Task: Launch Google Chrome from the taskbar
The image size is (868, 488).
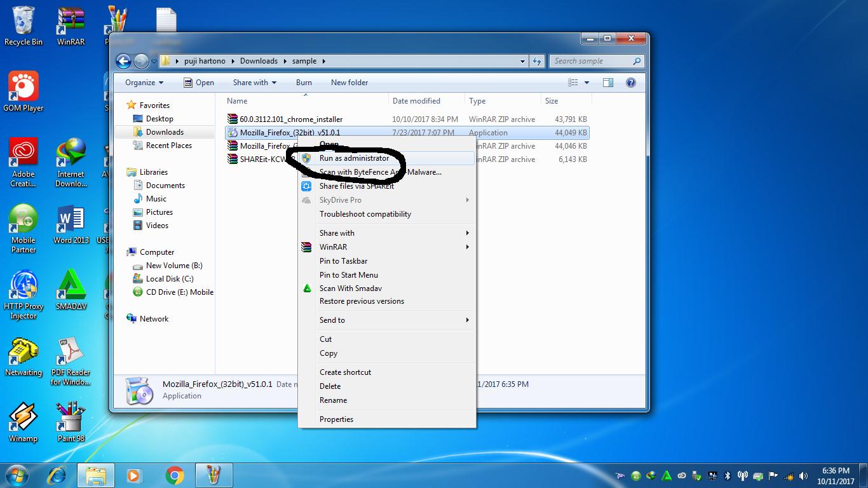Action: pos(175,475)
